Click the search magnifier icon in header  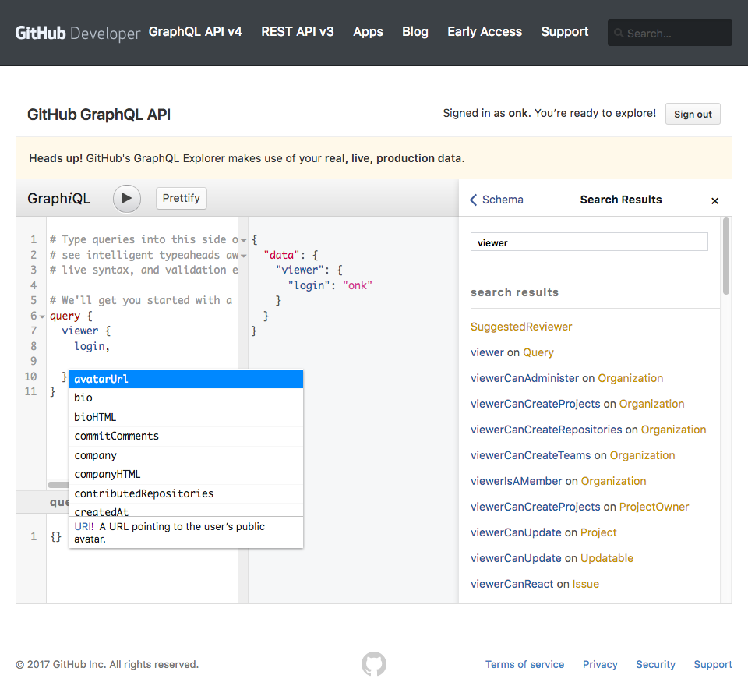pyautogui.click(x=619, y=34)
